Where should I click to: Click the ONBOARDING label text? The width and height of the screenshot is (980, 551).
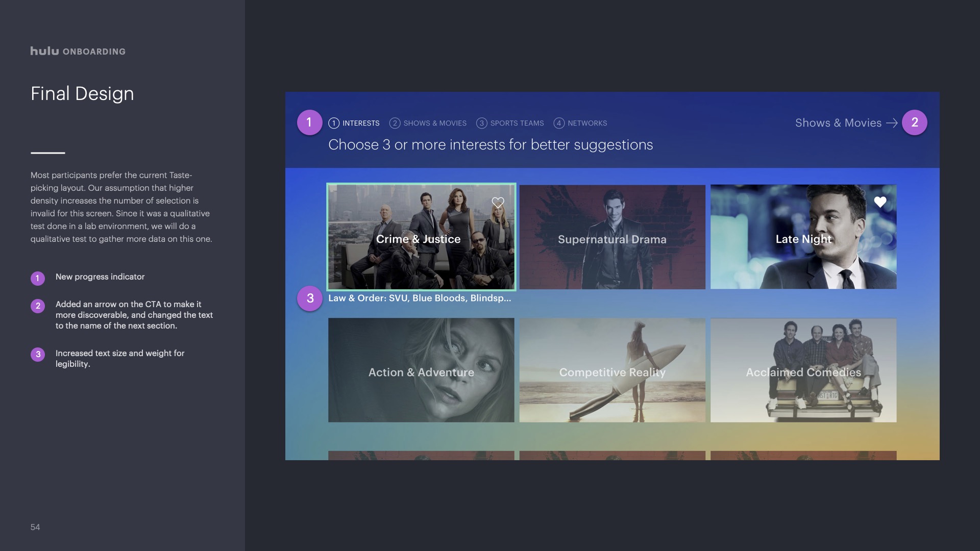click(x=94, y=52)
